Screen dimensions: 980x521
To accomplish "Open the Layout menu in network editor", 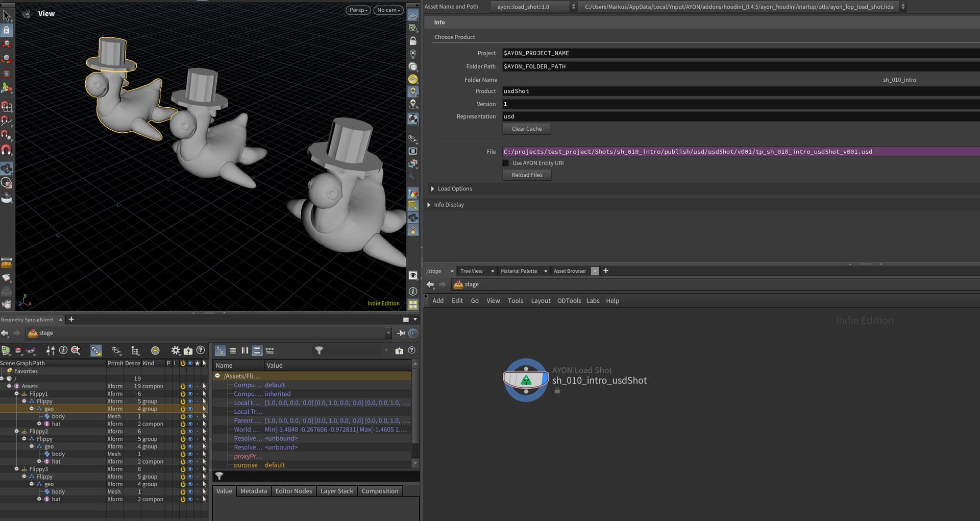I will (x=541, y=301).
